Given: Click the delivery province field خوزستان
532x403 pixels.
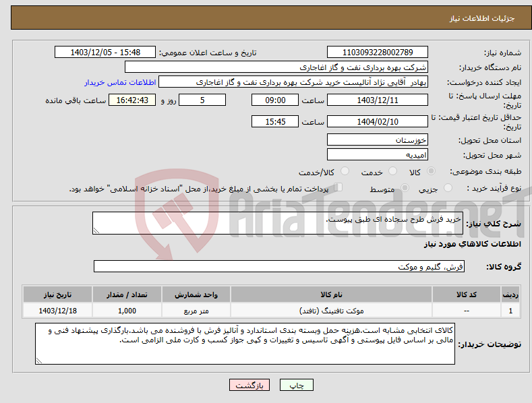Looking at the screenshot, I should 378,139.
